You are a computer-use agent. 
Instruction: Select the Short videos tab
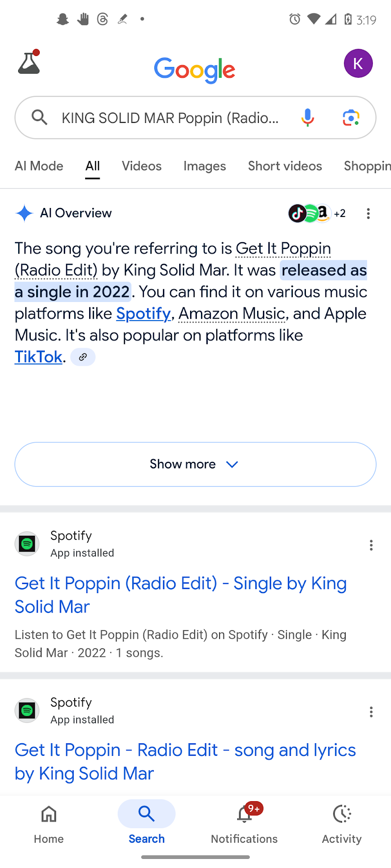285,166
